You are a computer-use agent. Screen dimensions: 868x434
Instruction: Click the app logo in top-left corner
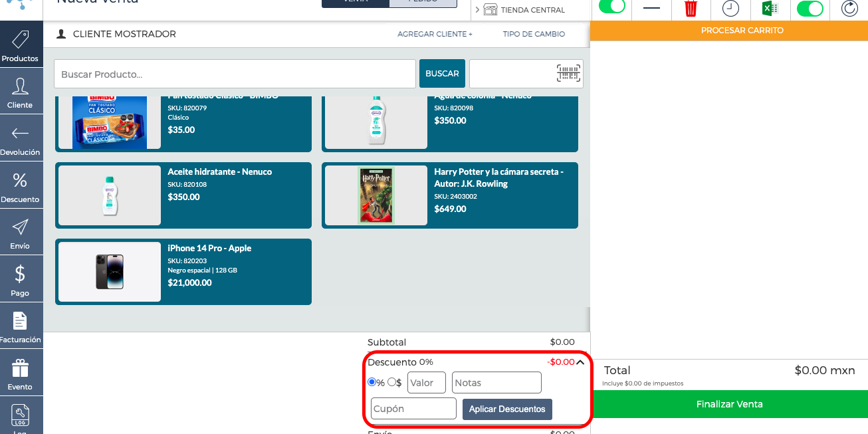pos(20,5)
